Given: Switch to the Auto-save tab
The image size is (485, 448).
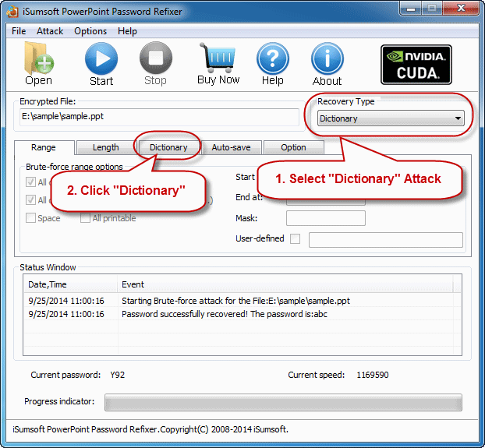Looking at the screenshot, I should (231, 147).
